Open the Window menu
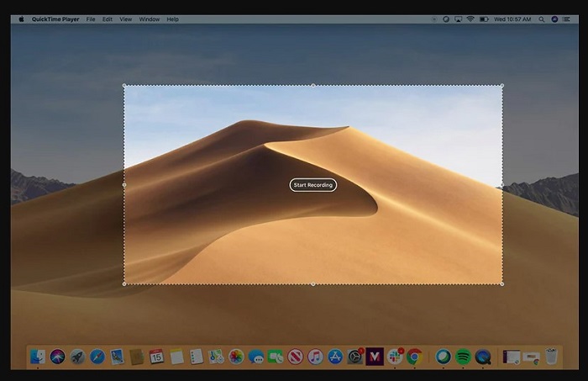Viewport: 588px width, 381px height. (x=150, y=19)
